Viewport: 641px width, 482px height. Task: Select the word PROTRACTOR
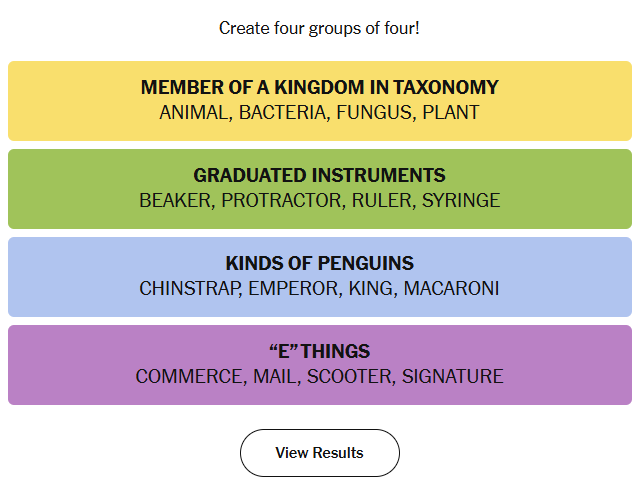click(283, 200)
